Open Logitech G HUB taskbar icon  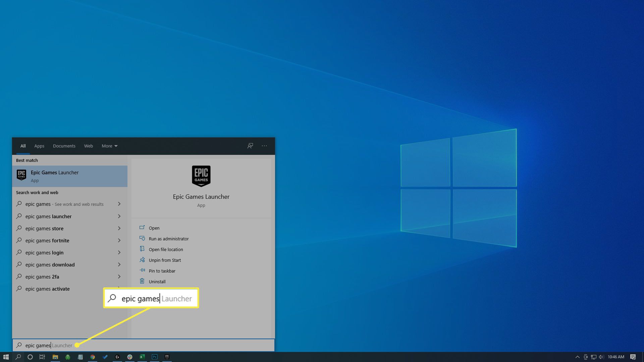click(117, 357)
